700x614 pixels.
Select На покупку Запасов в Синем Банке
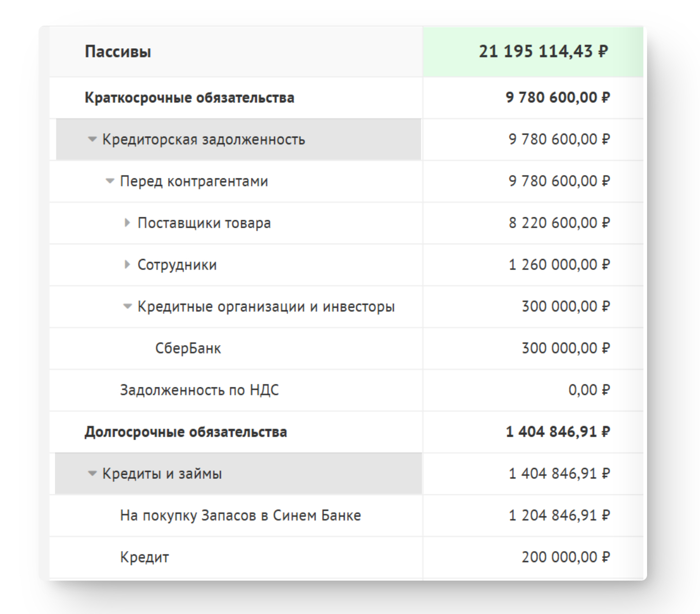pyautogui.click(x=241, y=515)
